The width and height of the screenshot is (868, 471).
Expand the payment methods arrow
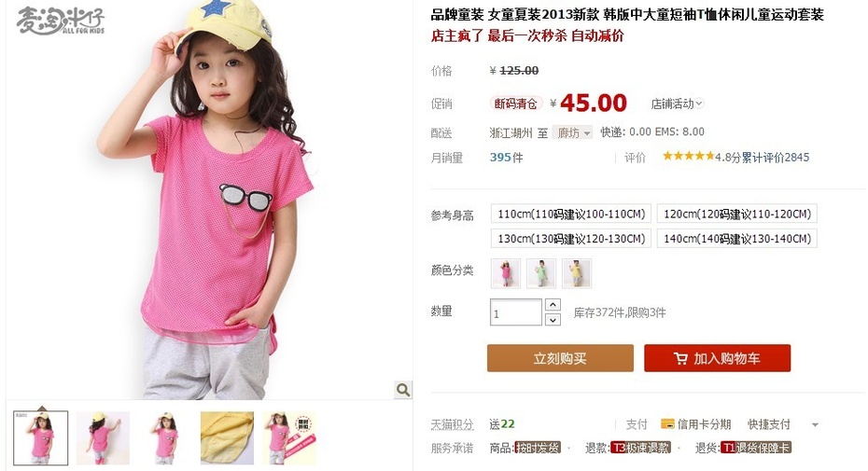(815, 425)
